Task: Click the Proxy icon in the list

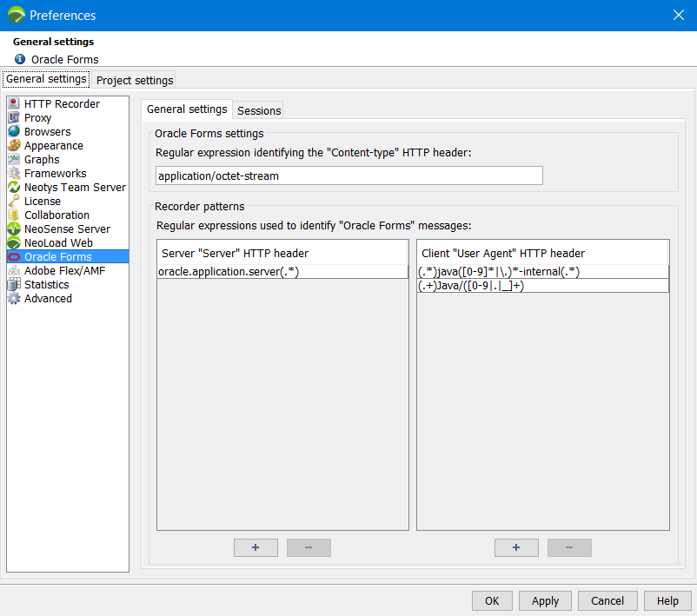Action: (x=14, y=117)
